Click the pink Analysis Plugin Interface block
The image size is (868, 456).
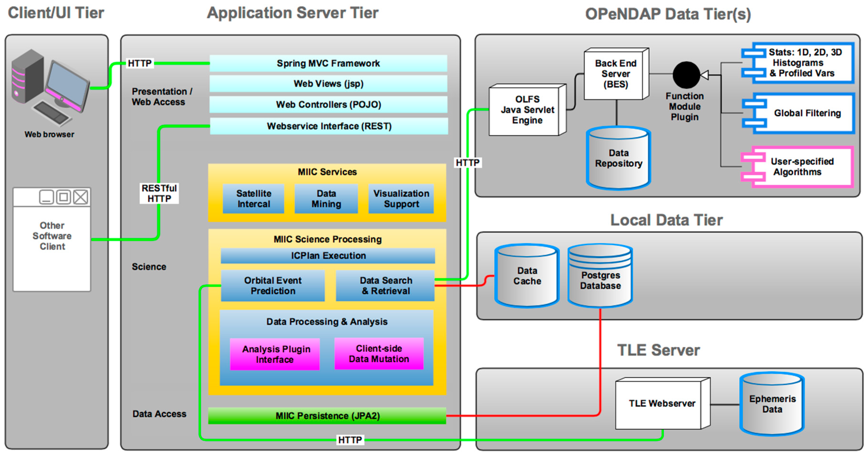click(x=275, y=354)
